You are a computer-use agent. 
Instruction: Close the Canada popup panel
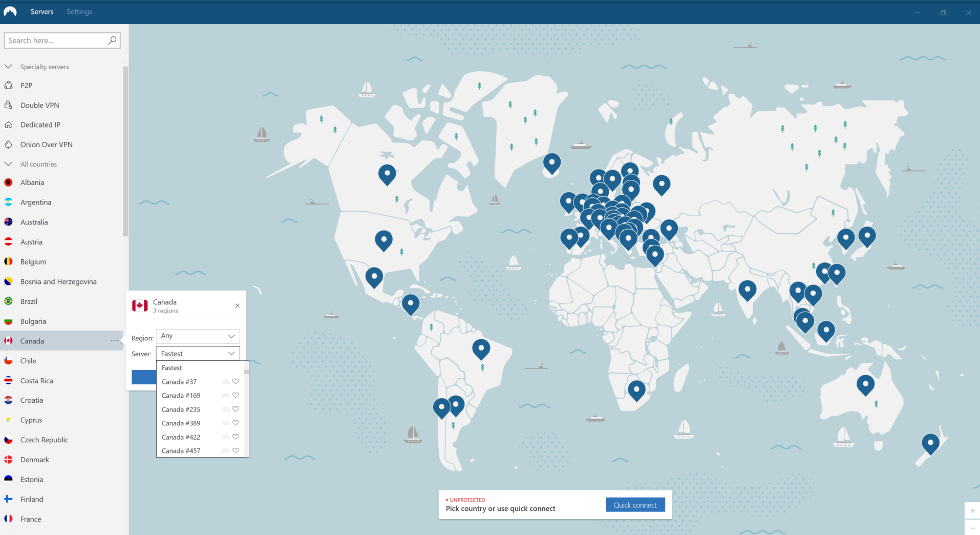(237, 306)
